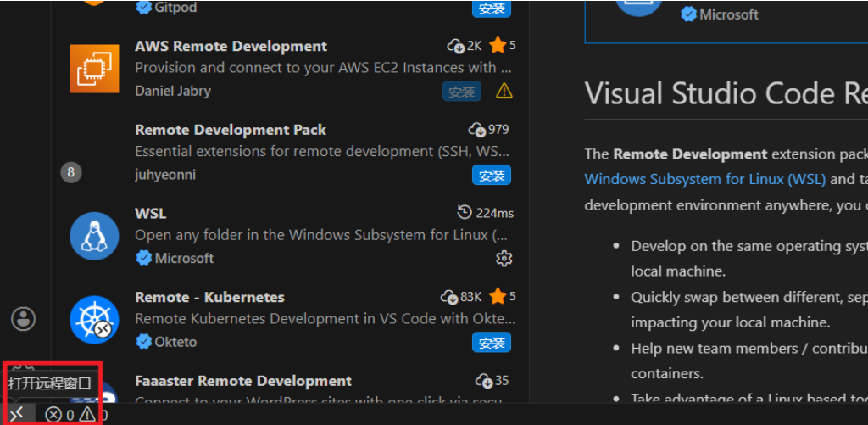This screenshot has height=425, width=868.
Task: Select the Remote Development Pack extension title
Action: 231,130
